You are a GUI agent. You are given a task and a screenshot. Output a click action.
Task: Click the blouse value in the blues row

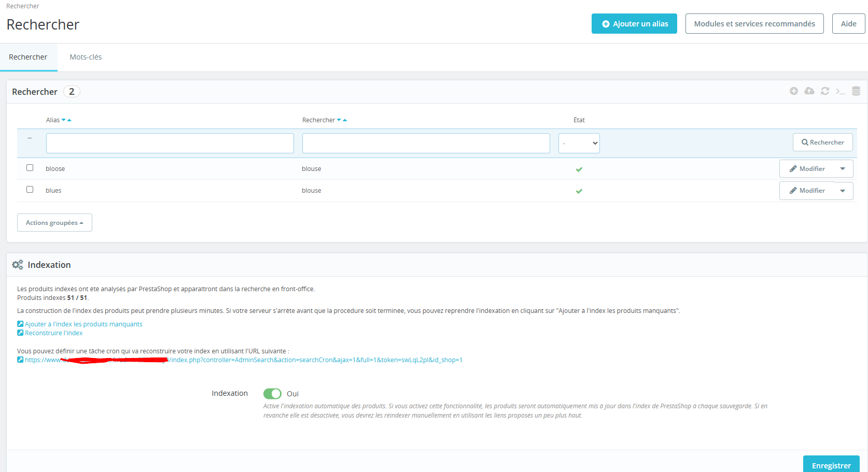[312, 191]
